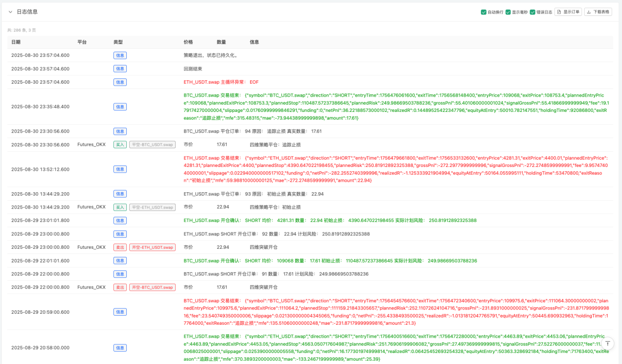Select the red ETH_USDT.swap 主循环异常 EOF message
Image resolution: width=622 pixels, height=364 pixels.
click(x=221, y=82)
